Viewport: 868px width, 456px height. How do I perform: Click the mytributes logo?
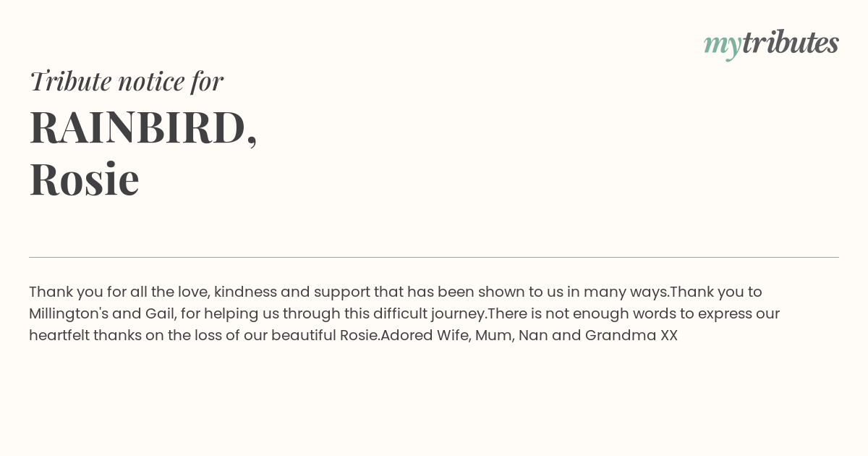click(x=771, y=43)
